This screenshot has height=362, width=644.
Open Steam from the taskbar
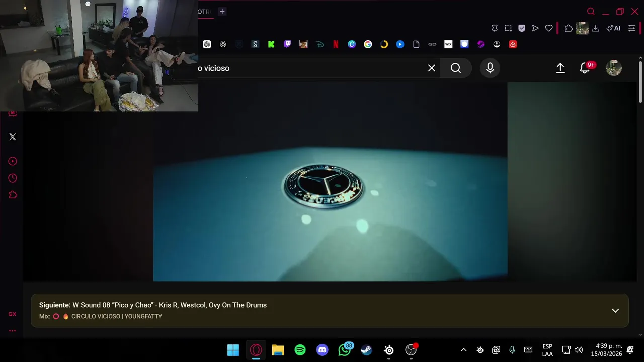point(366,350)
